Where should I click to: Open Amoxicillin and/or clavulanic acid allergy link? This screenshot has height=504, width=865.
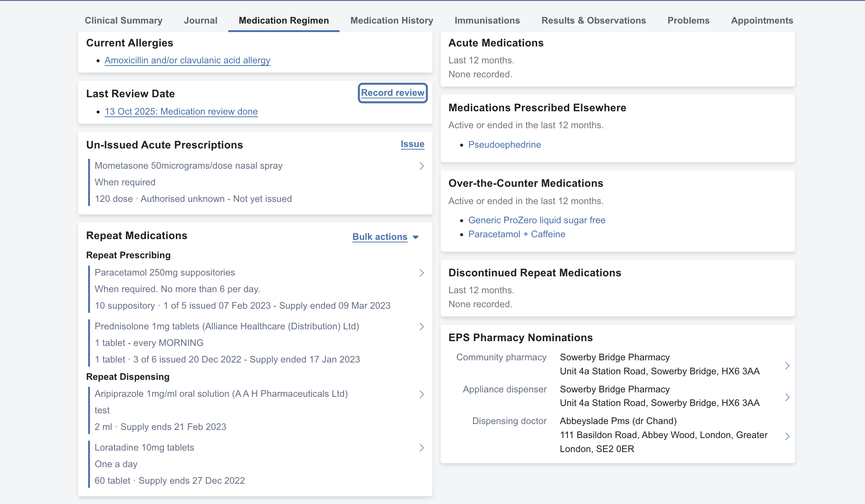[x=187, y=60]
